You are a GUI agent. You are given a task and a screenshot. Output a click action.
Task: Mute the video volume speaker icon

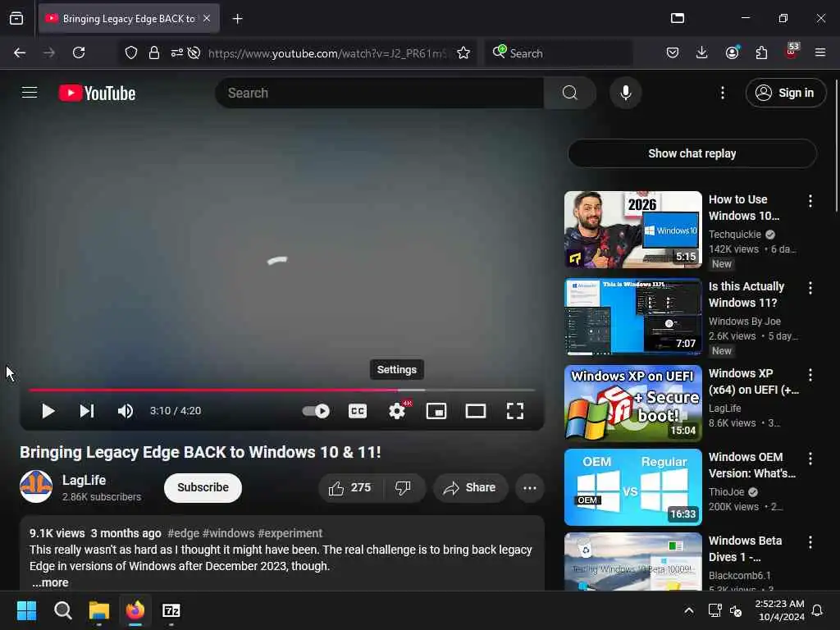tap(126, 411)
